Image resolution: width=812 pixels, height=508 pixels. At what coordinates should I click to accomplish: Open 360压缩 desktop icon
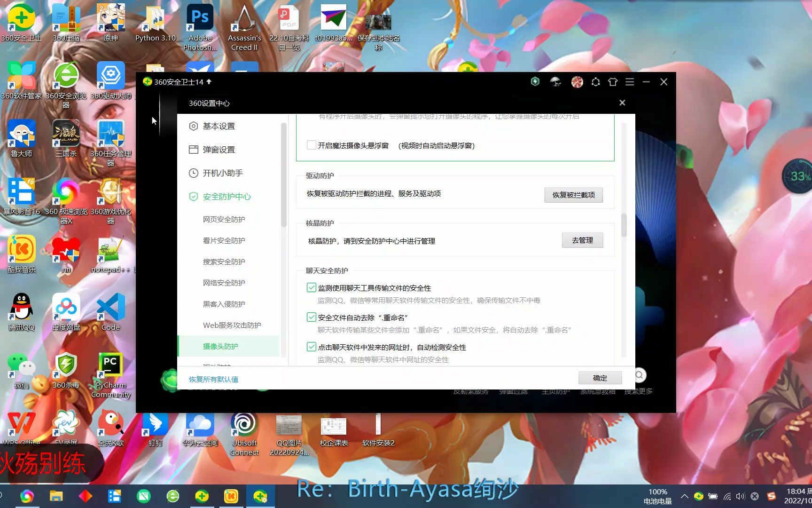pos(66,23)
